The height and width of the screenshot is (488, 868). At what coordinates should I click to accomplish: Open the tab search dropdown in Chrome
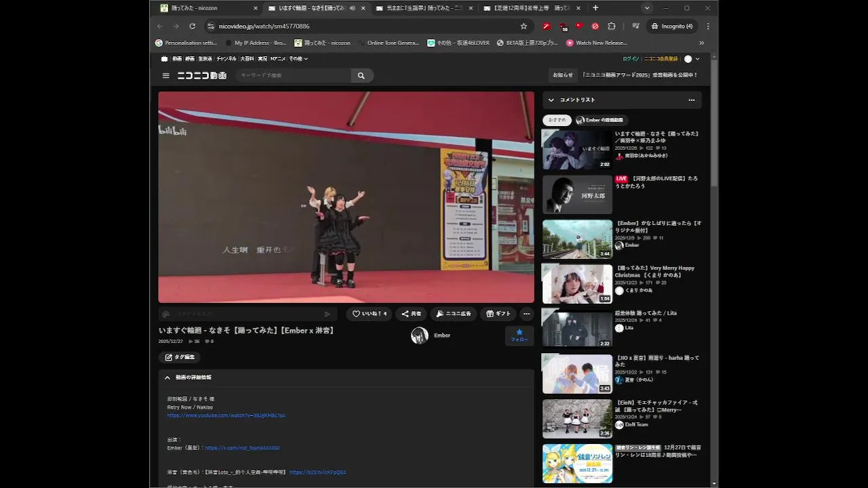tap(647, 8)
